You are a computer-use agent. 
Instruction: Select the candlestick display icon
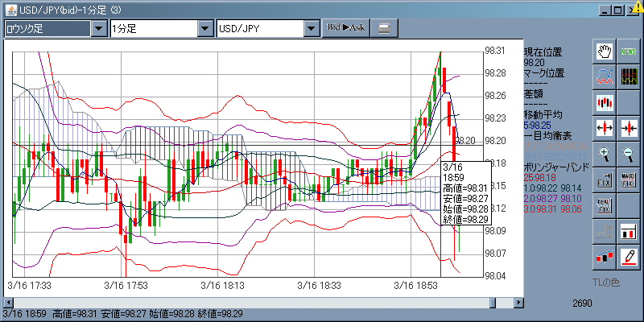pyautogui.click(x=605, y=103)
